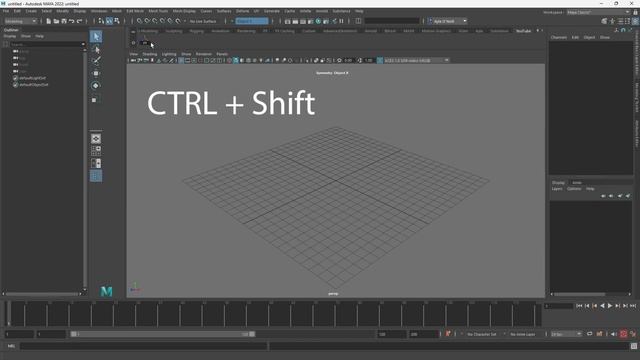Open the Workspace Maya Classic dropdown
Screen dimensions: 640x360
tap(598, 12)
